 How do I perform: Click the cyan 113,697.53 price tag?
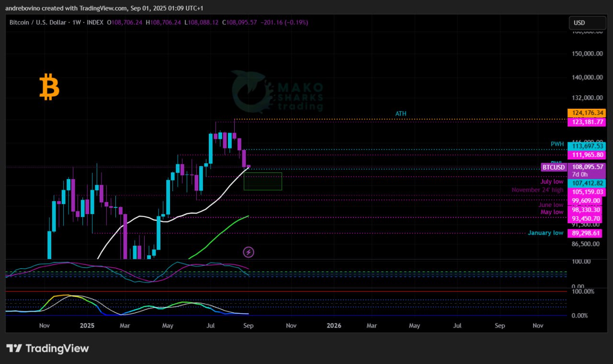tap(586, 146)
